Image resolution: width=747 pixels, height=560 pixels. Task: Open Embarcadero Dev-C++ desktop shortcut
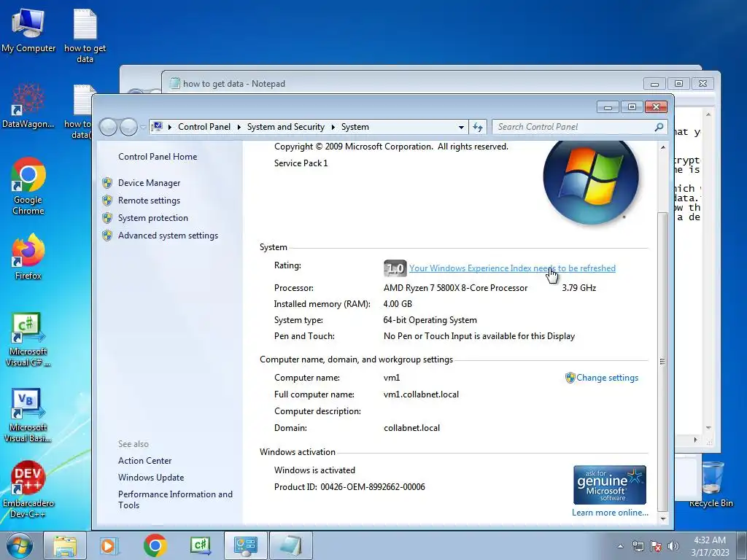pos(28,489)
